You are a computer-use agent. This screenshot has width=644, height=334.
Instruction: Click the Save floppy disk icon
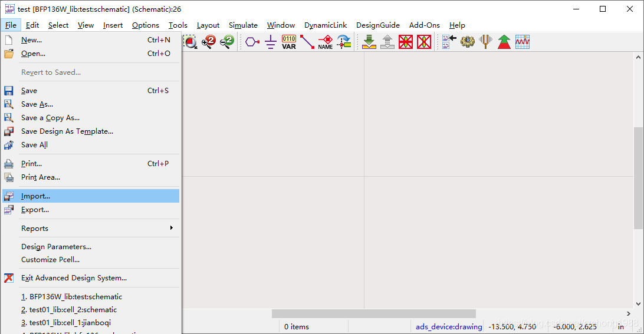click(9, 91)
